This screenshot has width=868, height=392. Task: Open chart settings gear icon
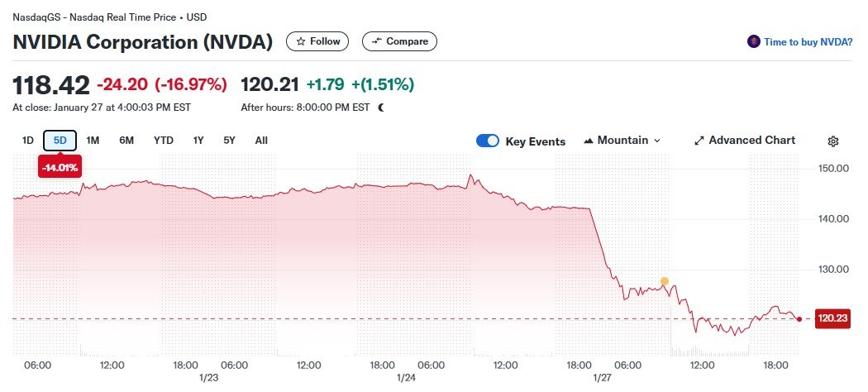point(833,141)
